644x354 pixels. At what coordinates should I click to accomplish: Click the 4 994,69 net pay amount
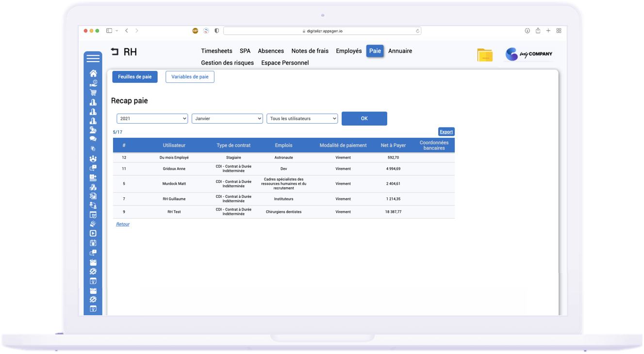pos(393,169)
